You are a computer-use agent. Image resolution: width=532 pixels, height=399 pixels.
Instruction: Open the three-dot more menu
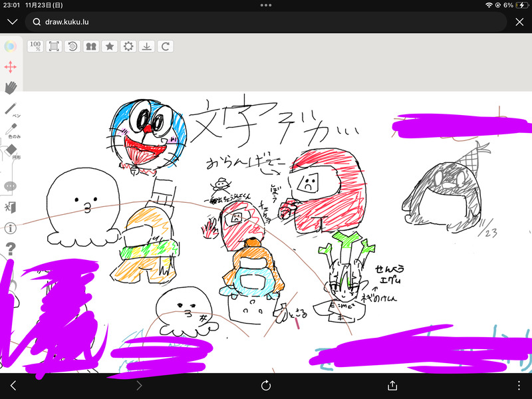point(519,386)
